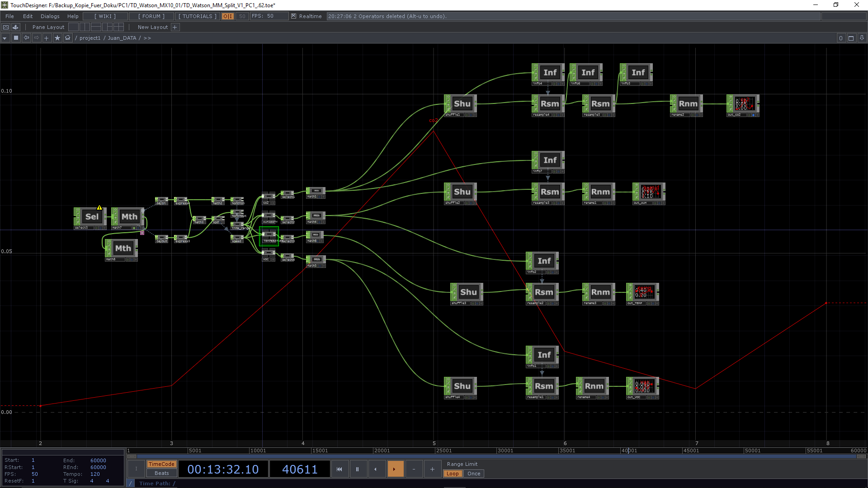Set range limit to Once
Screen dimensions: 868x488
click(x=473, y=474)
